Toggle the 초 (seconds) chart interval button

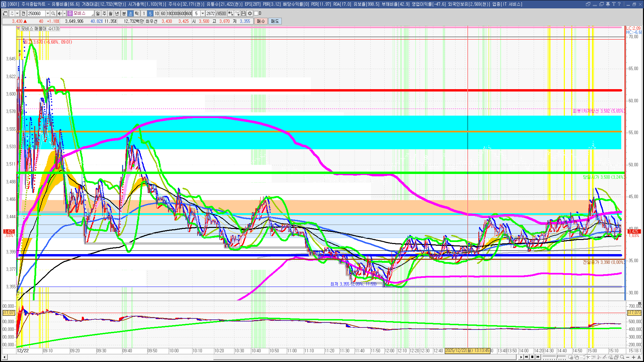coord(130,13)
